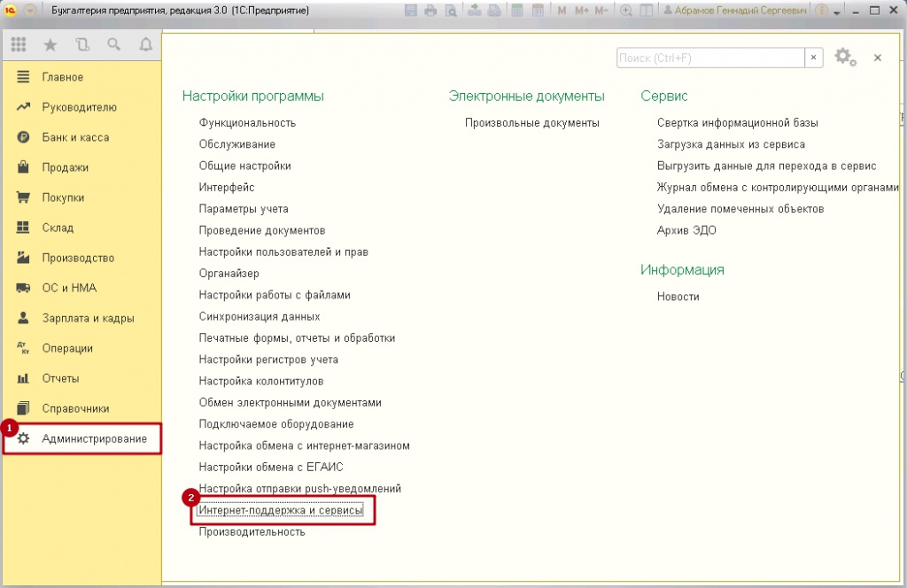Open Подключаемое оборудование link
Screen dimensions: 907x588
coord(276,424)
